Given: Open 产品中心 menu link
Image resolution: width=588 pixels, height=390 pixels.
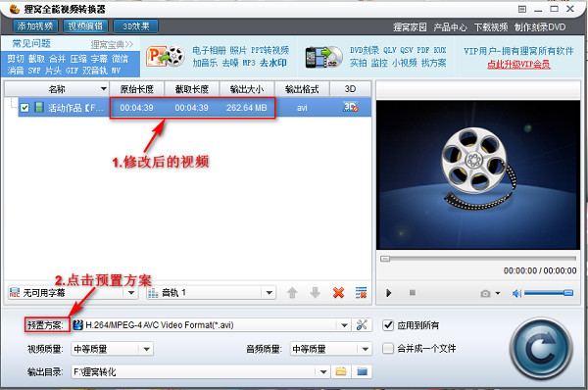Looking at the screenshot, I should tap(450, 27).
